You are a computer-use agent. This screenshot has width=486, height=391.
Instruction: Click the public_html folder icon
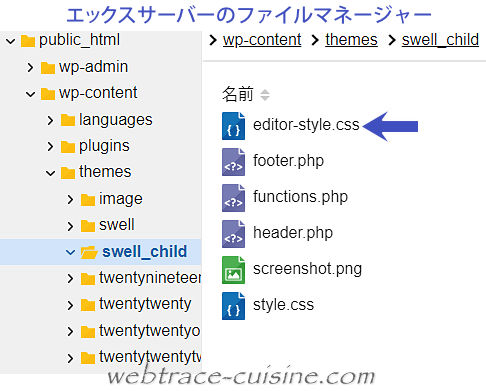click(x=28, y=41)
